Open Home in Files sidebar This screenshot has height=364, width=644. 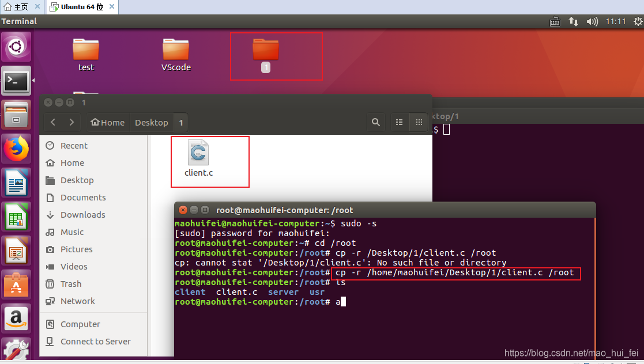tap(93, 163)
